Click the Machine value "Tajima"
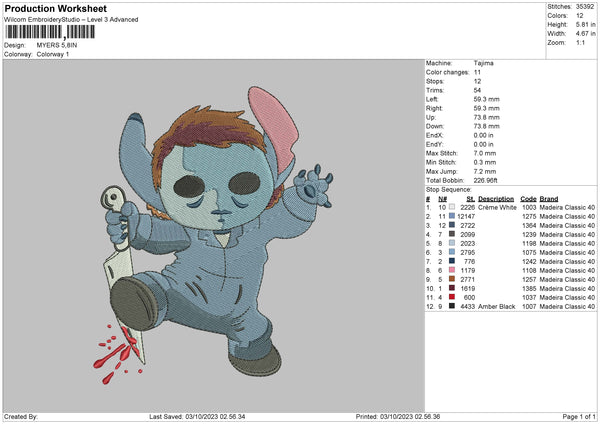The width and height of the screenshot is (600, 424). point(483,63)
